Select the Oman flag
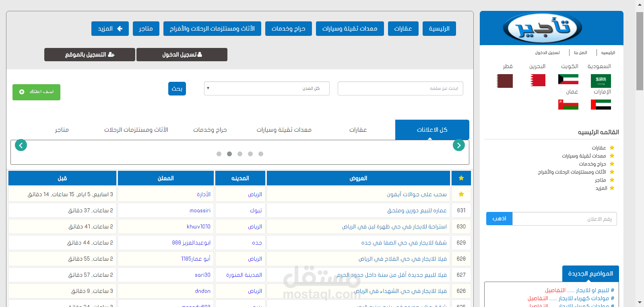 [568, 105]
